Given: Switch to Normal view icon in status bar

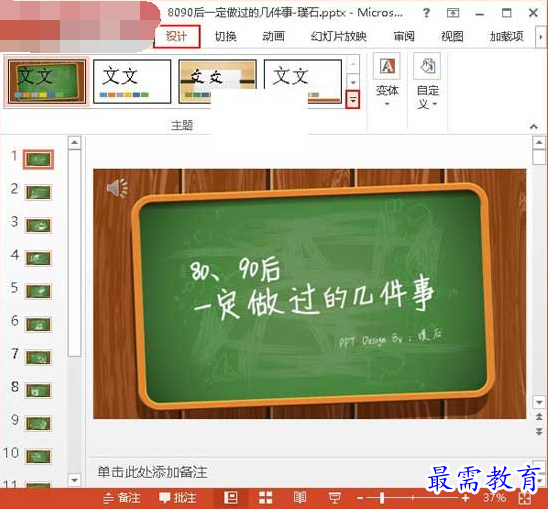Looking at the screenshot, I should [231, 497].
